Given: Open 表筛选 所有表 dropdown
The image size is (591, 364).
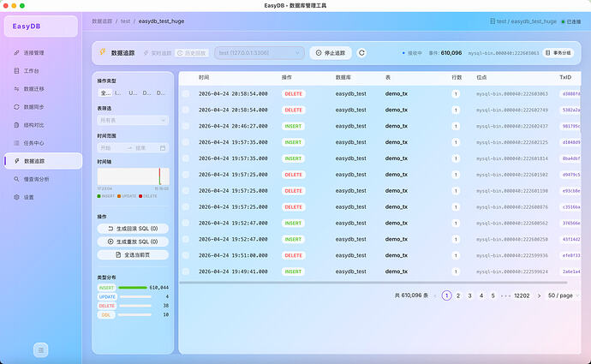Looking at the screenshot, I should pos(133,120).
